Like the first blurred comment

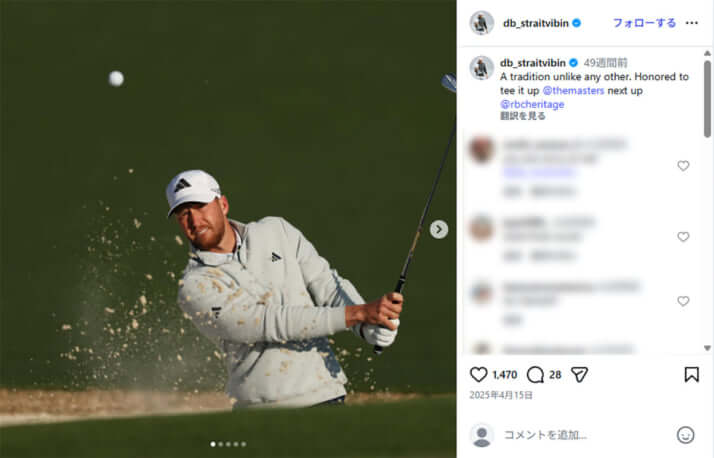683,166
